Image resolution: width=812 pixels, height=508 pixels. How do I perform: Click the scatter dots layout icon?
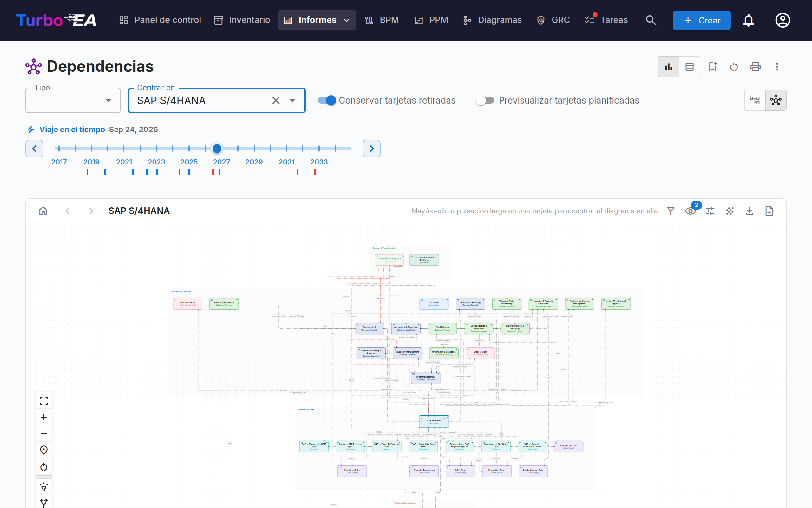coord(730,211)
